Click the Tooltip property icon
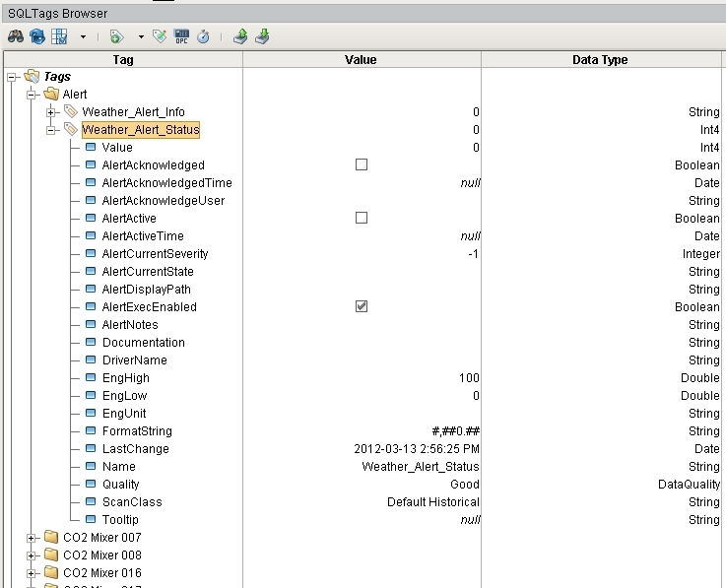726x588 pixels. pos(91,519)
